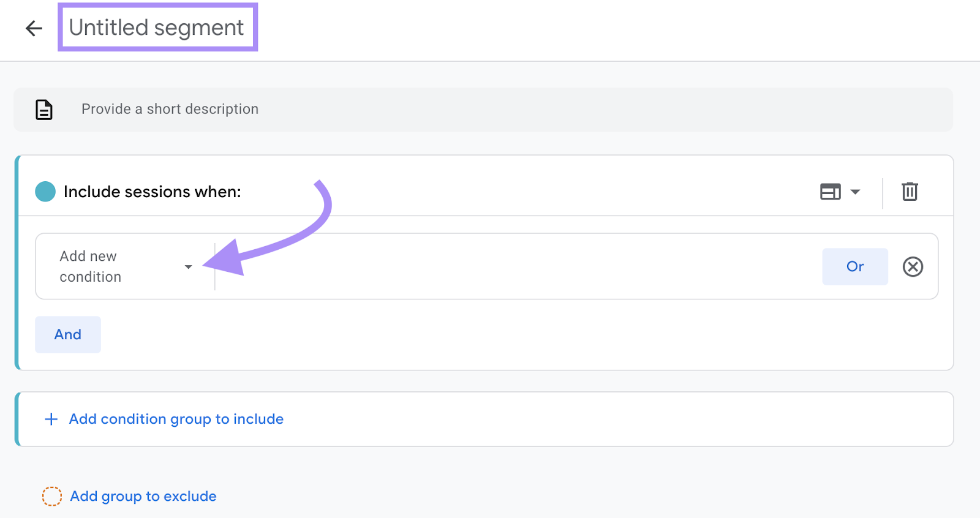Click the description document icon
Screen dimensions: 980x518
(43, 109)
